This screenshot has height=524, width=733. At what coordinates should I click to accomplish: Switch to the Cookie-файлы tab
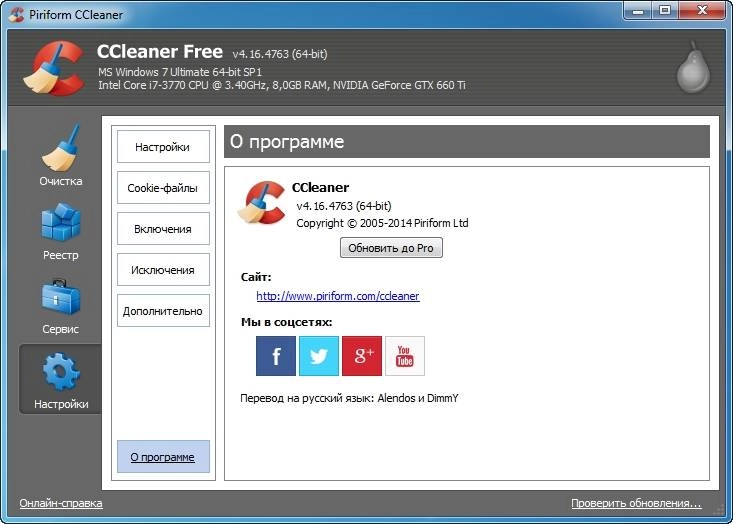coord(163,188)
